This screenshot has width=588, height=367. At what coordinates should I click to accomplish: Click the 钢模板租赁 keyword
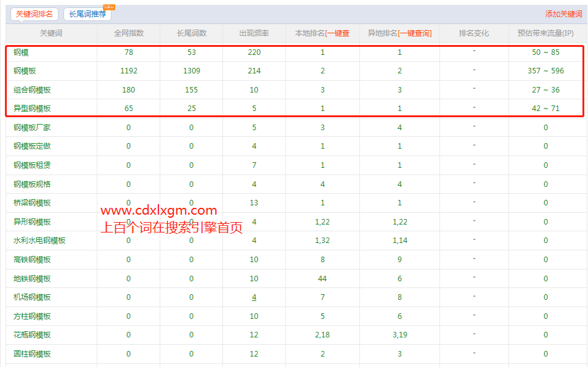[x=32, y=165]
